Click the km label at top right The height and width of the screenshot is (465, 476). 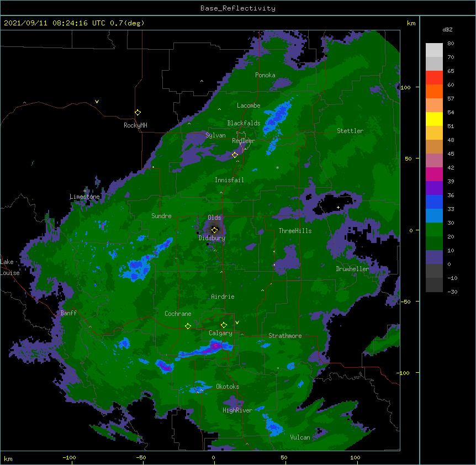[411, 23]
